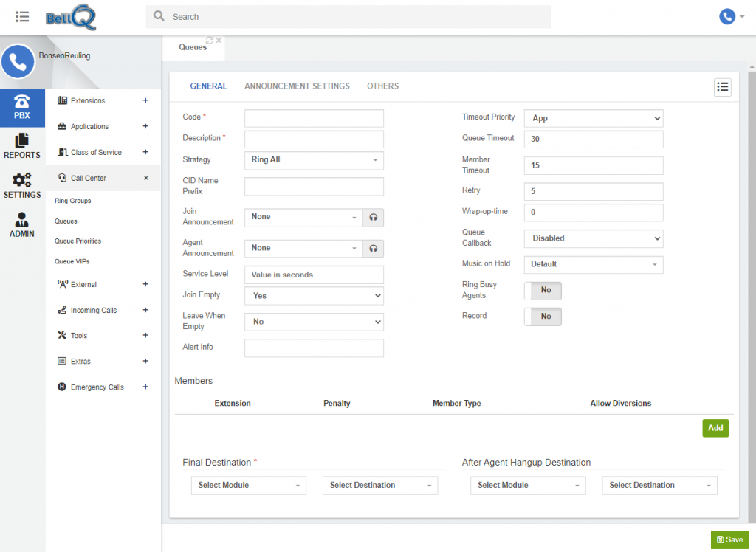Click the Emergency Calls icon
Viewport: 756px width, 552px height.
[62, 387]
